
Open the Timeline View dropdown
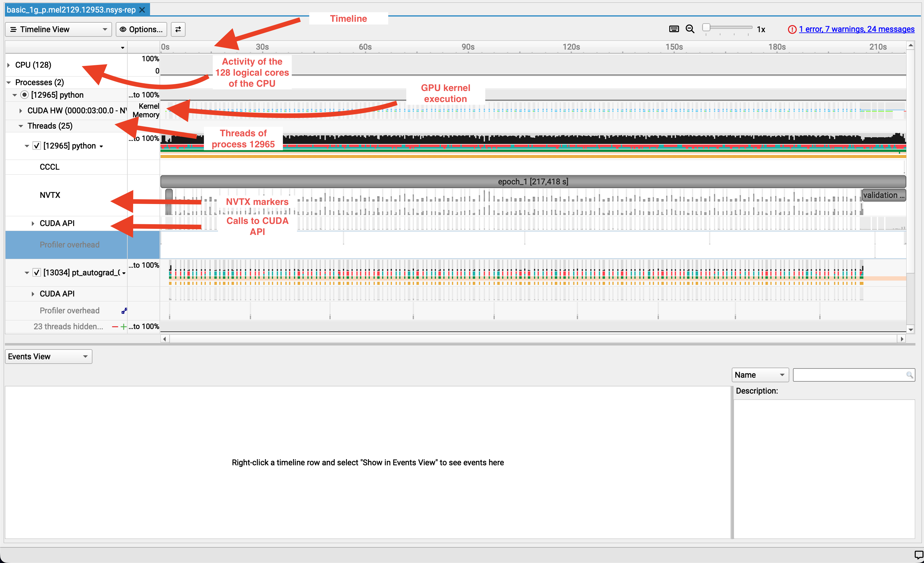point(58,29)
